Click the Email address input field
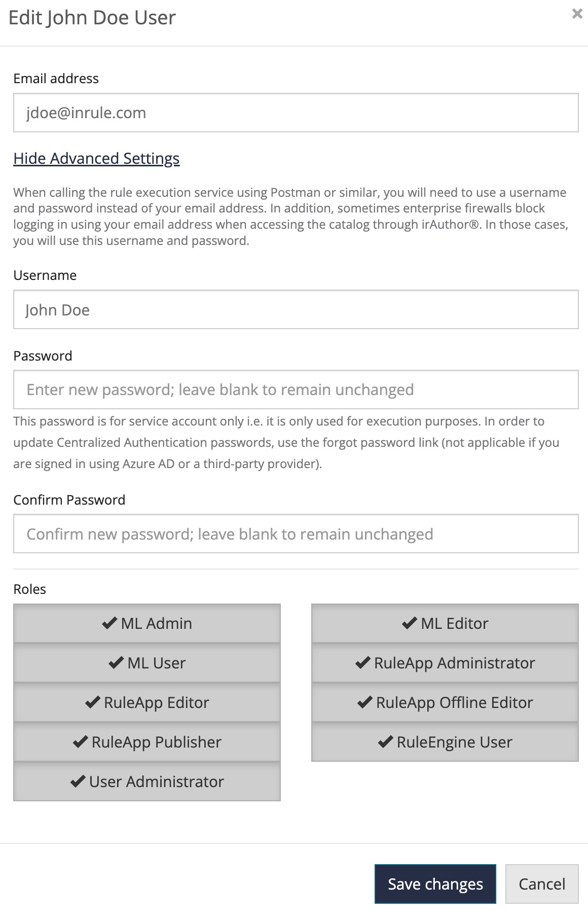The height and width of the screenshot is (921, 588). 296,113
